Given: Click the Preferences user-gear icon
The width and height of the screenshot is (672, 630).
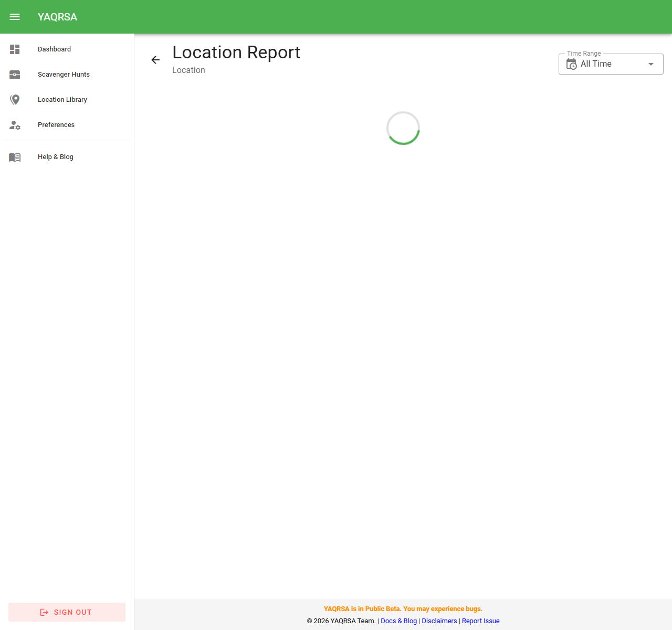Looking at the screenshot, I should coord(15,125).
